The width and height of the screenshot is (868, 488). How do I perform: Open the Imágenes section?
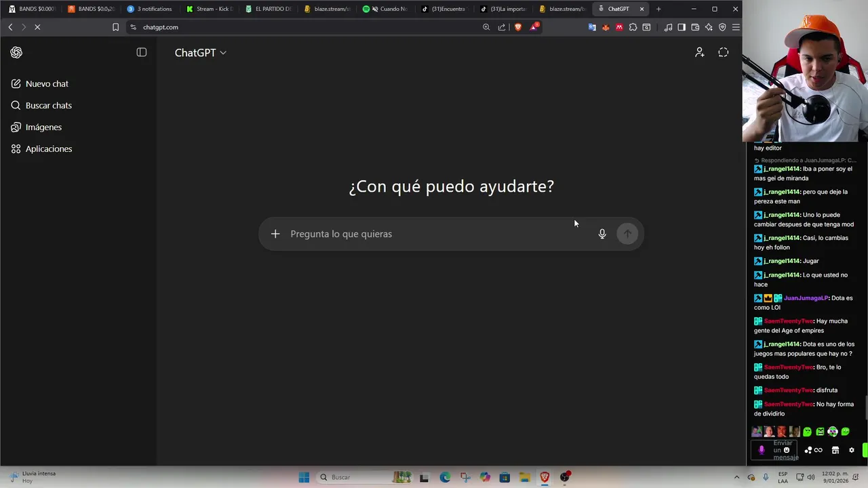pos(43,127)
